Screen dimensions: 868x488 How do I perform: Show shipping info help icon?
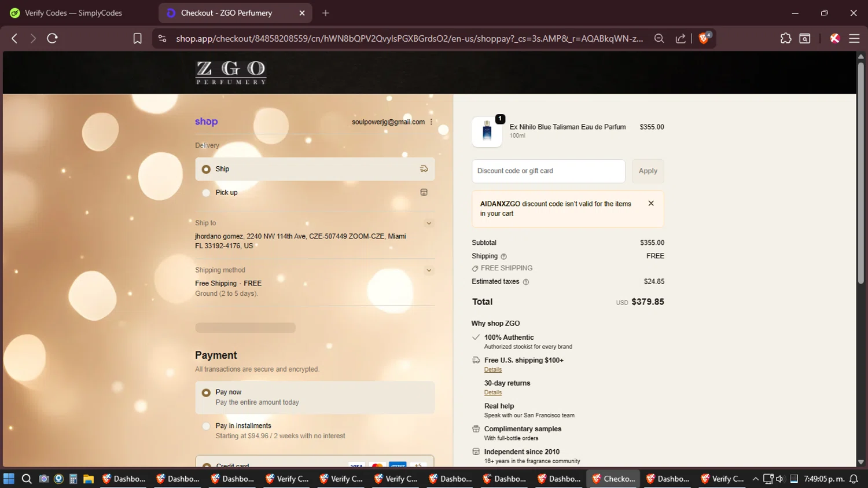tap(503, 256)
